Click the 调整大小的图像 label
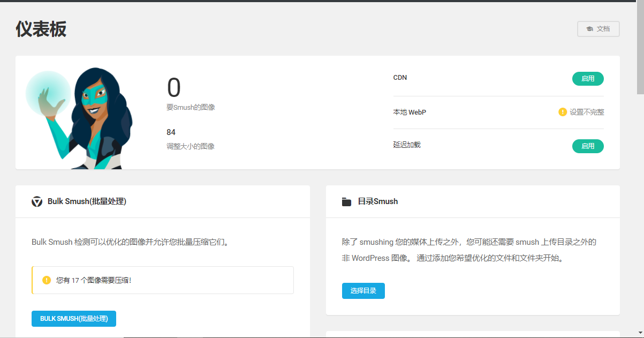Viewport: 644px width, 338px height. pos(191,146)
